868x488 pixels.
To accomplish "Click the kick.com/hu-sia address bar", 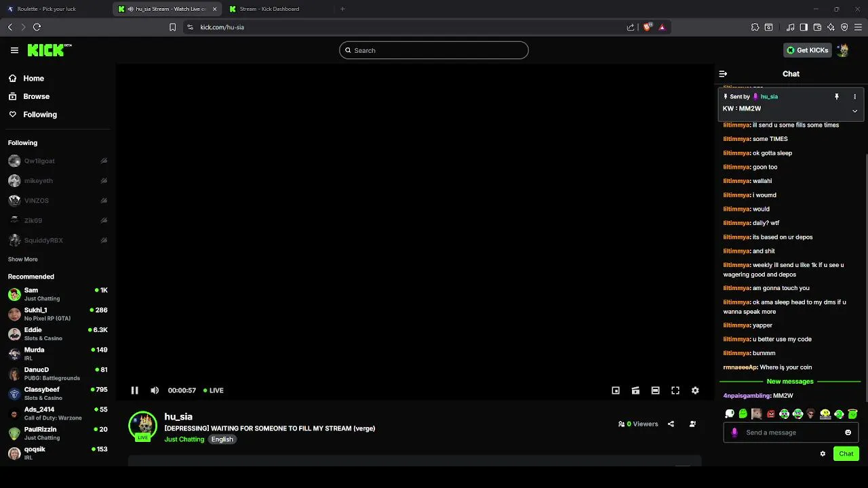I will pyautogui.click(x=407, y=27).
